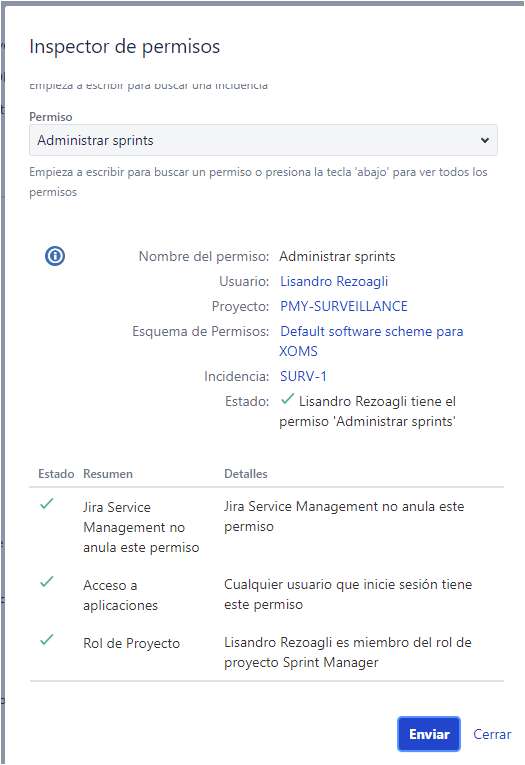Click 'tiene el permiso Administrar sprints' status text
This screenshot has height=765, width=525.
click(367, 411)
